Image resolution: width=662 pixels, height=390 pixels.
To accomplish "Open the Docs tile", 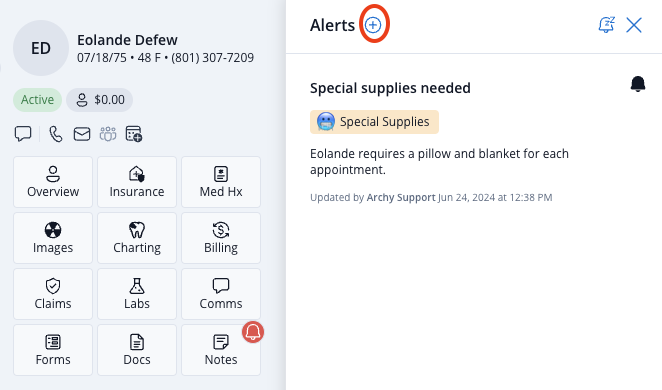I will 137,350.
